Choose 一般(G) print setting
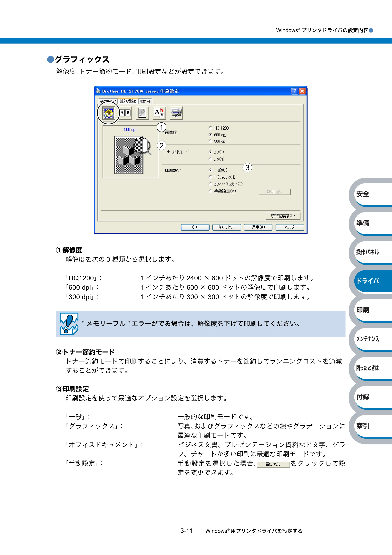Viewport: 392px width, 555px height. (211, 170)
